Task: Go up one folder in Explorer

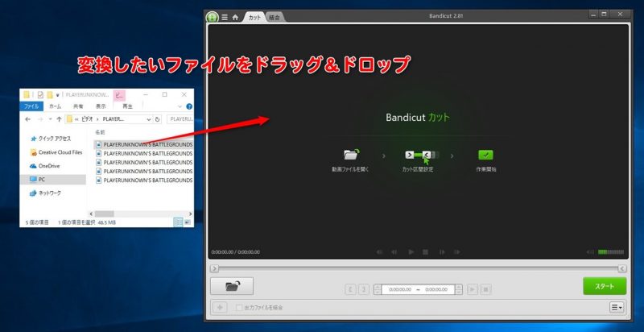Action: click(x=59, y=119)
